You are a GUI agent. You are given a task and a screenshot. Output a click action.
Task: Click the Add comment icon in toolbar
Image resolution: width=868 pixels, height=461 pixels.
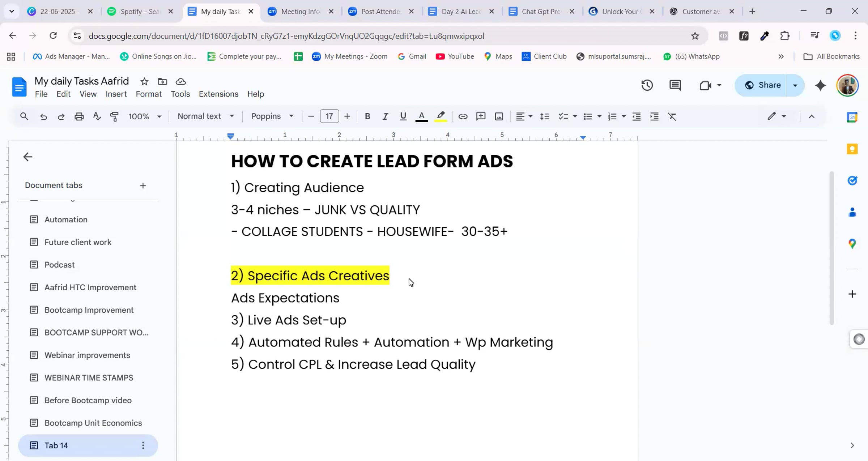click(x=481, y=116)
